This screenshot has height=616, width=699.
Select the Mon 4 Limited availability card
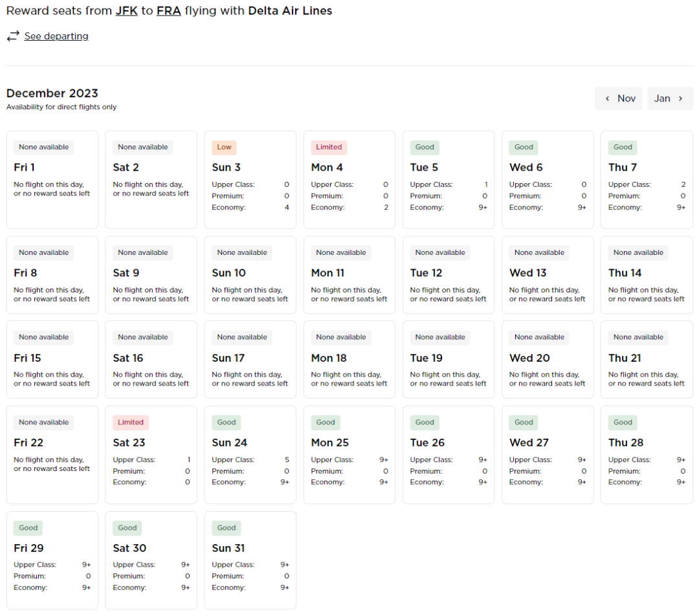(x=349, y=179)
